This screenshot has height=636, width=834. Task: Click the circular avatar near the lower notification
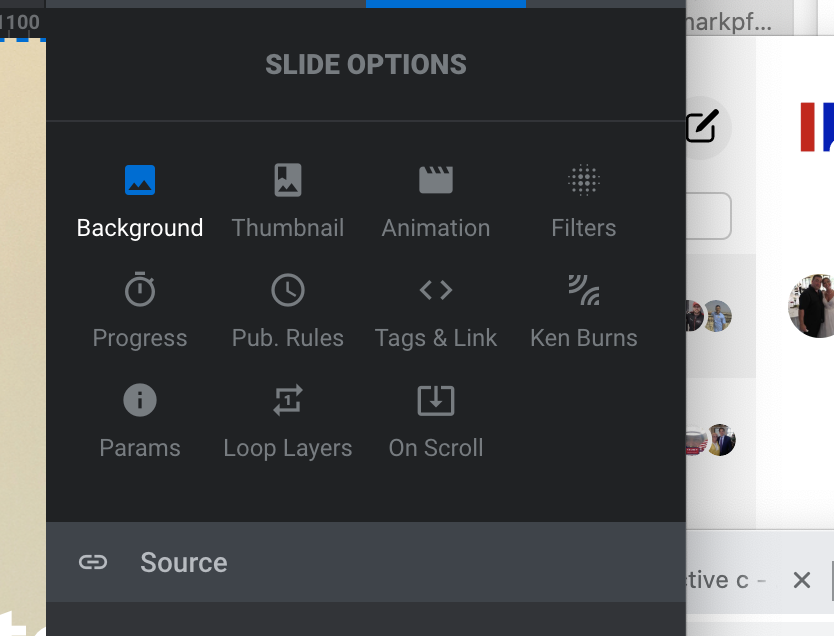click(721, 440)
